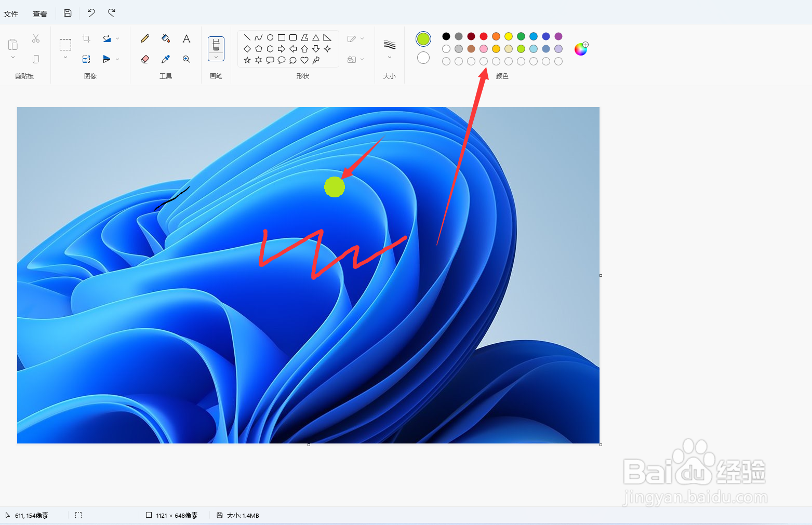Click the copy icon
The width and height of the screenshot is (812, 525).
pos(36,59)
